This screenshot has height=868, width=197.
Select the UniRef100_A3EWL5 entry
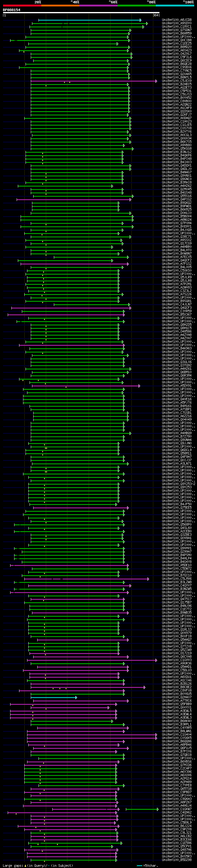click(177, 711)
